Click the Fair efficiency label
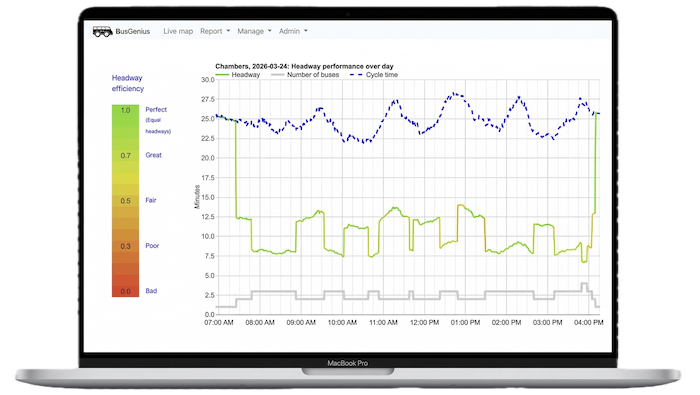Viewport: 700px width, 395px height. coord(151,200)
